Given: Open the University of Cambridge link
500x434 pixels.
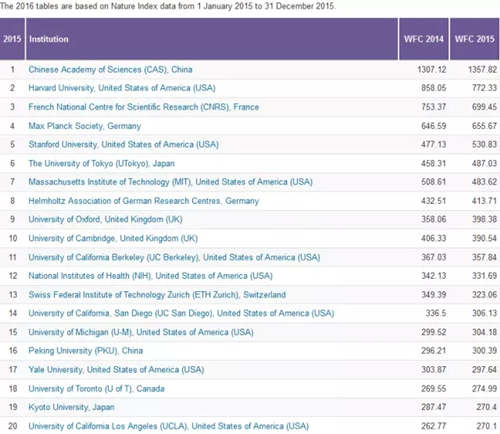Looking at the screenshot, I should click(x=113, y=238).
